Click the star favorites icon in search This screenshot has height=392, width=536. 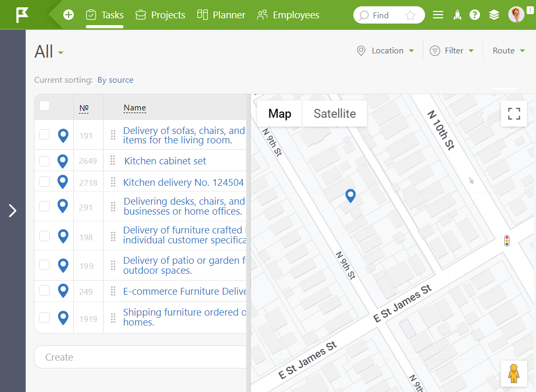(x=410, y=15)
